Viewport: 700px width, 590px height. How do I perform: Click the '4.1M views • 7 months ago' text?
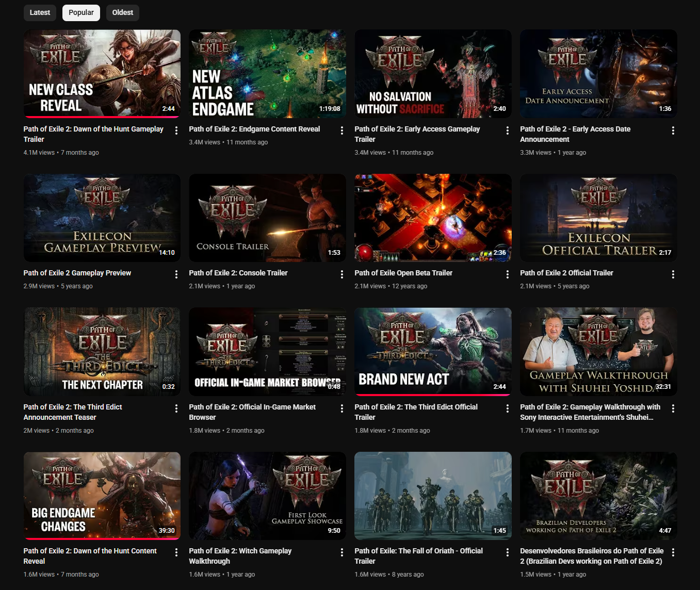click(61, 153)
